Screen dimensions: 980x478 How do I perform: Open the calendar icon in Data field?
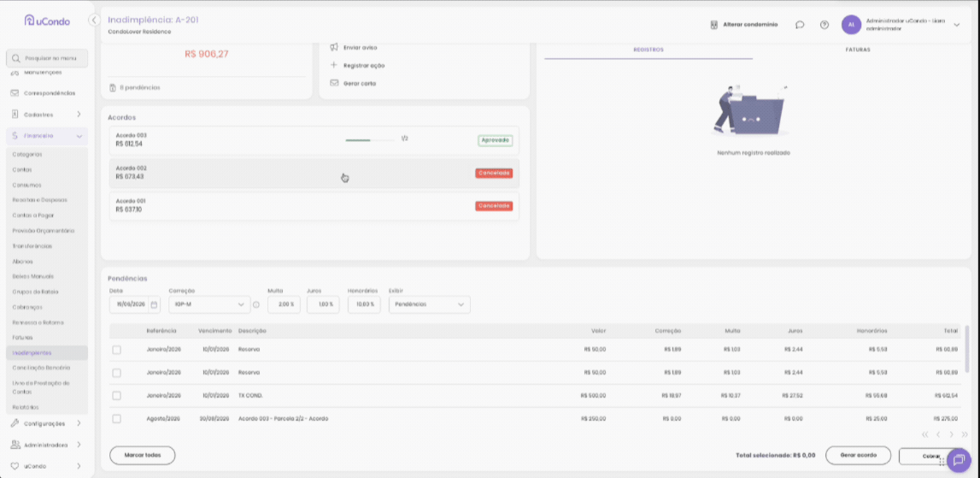coord(154,304)
